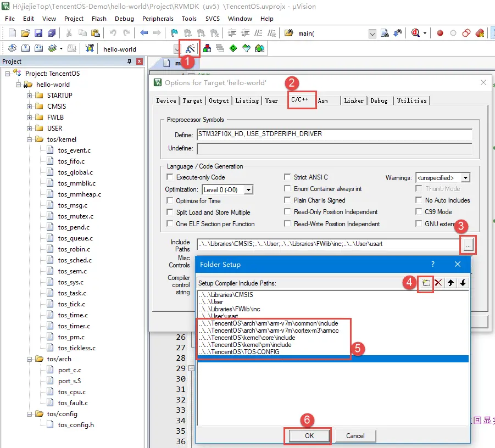Click the Start Debug Session icon
The height and width of the screenshot is (448, 495).
[x=415, y=33]
